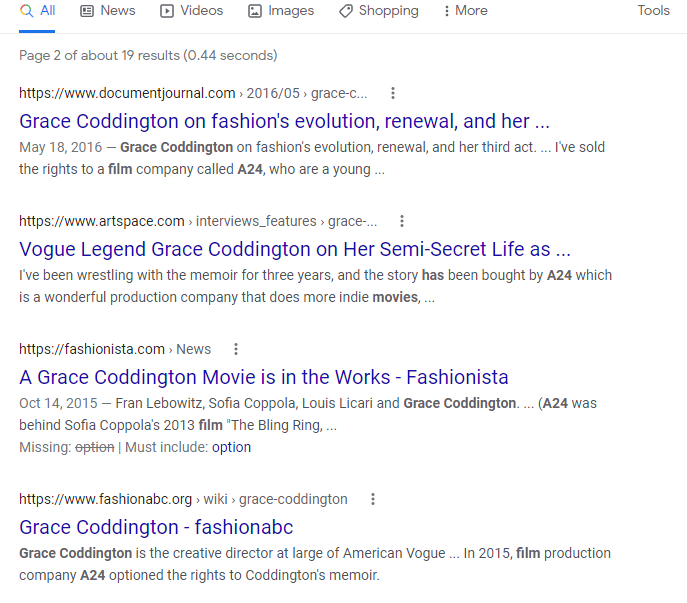Click the struck-through 'option' missing term

[x=95, y=447]
